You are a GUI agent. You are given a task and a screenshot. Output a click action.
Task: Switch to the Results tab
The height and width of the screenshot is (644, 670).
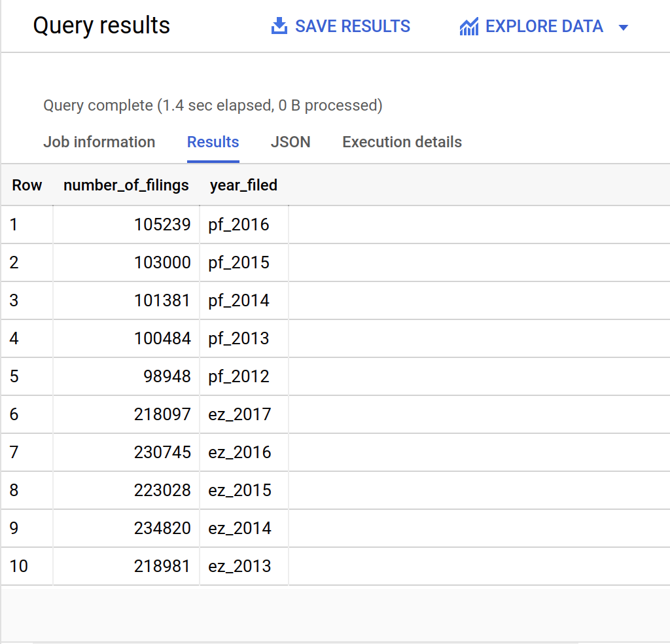(213, 142)
